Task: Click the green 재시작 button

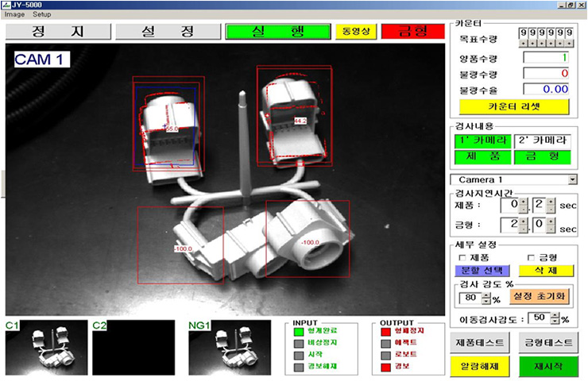Action: coord(549,367)
